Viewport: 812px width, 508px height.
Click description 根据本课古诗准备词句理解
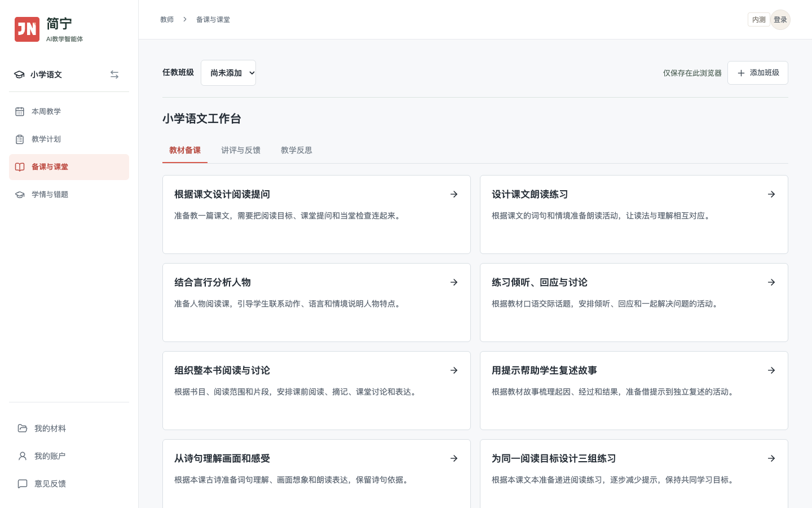tap(293, 480)
